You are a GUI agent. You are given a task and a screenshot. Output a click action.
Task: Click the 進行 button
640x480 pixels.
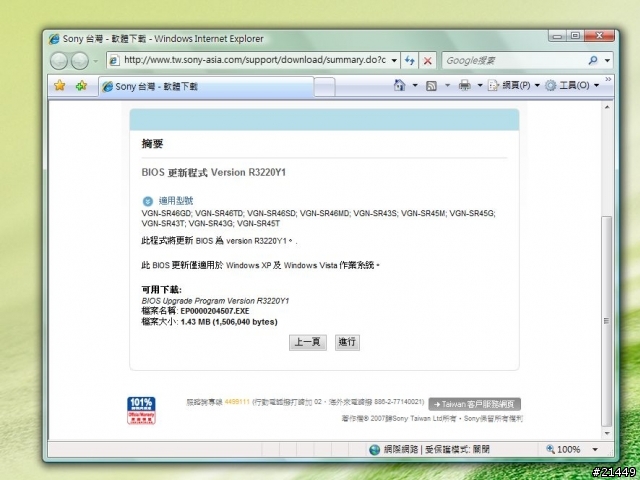tap(347, 342)
